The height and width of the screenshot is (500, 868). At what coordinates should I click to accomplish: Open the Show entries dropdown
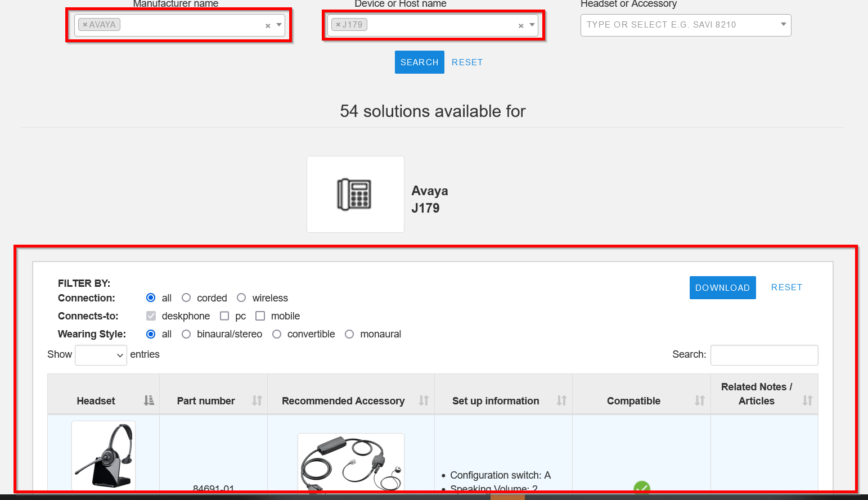[101, 355]
